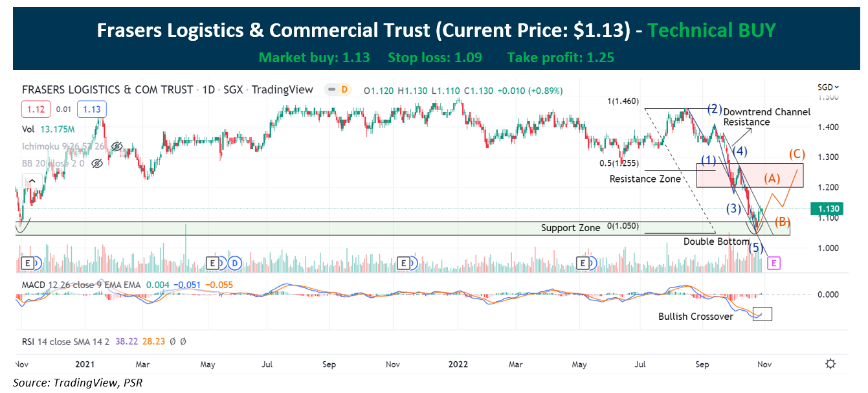
Task: Open the chart settings gear icon
Action: [x=830, y=363]
